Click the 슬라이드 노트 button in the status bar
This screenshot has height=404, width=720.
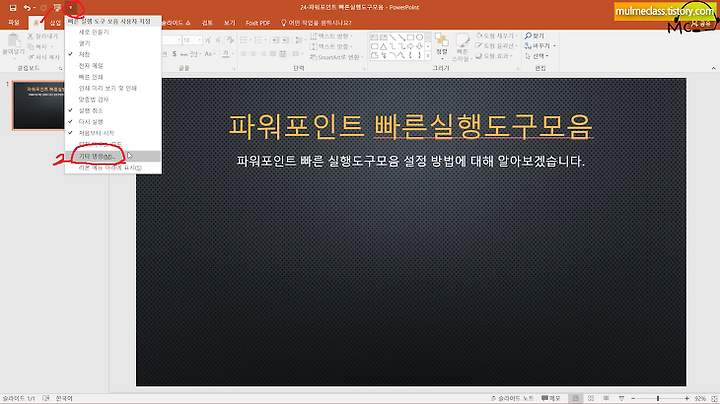coord(512,398)
